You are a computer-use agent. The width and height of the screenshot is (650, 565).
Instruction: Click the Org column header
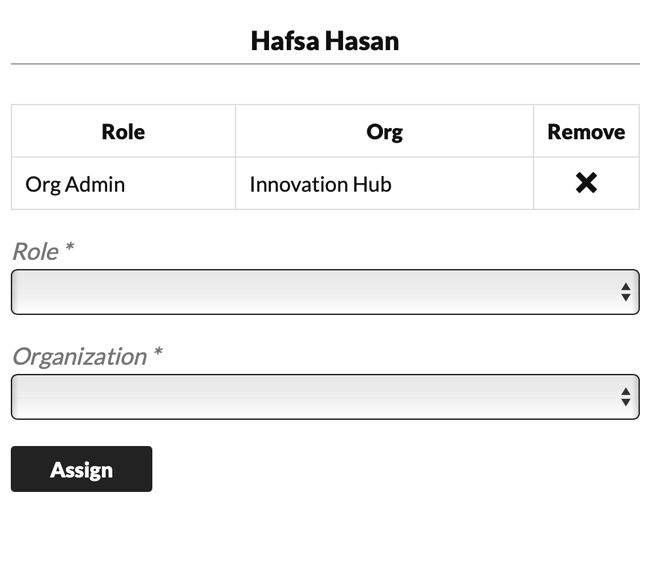click(384, 131)
